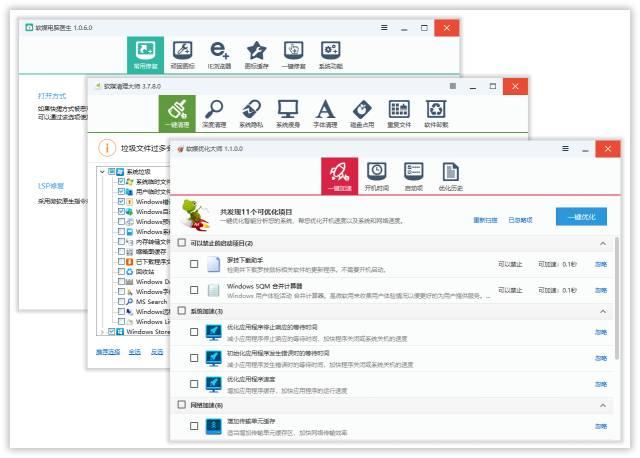This screenshot has height=458, width=640.
Task: Open the list 启动项 startup items icon
Action: [413, 176]
